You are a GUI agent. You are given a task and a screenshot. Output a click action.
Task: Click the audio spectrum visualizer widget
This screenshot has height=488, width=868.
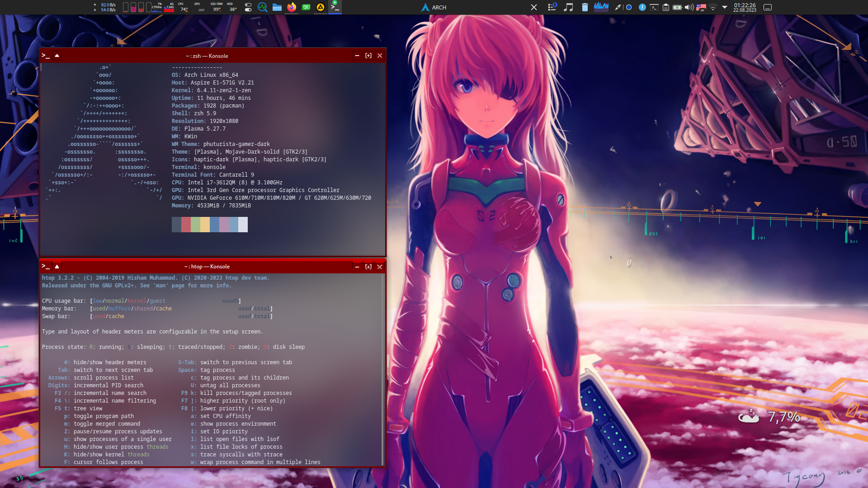tap(601, 7)
